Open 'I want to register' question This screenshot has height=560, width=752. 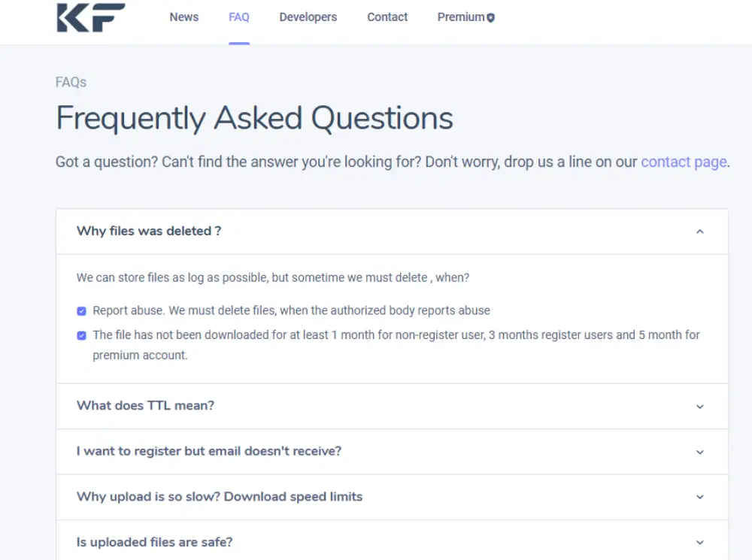coord(209,452)
